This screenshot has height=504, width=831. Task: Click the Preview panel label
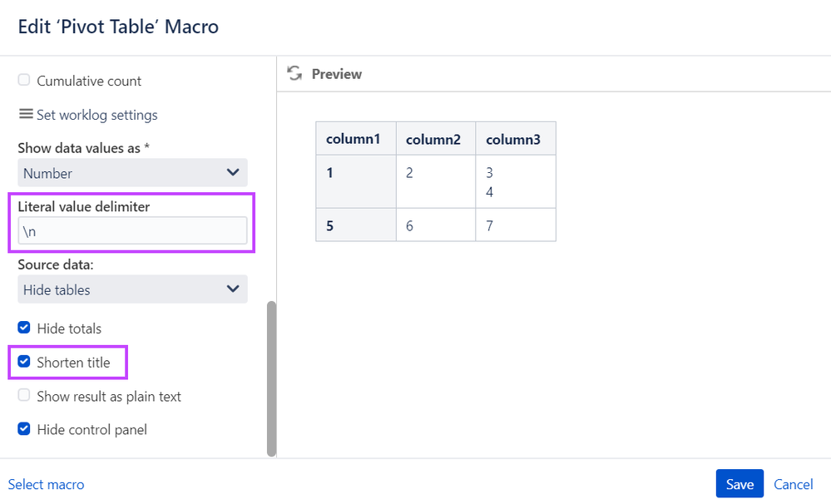(337, 74)
